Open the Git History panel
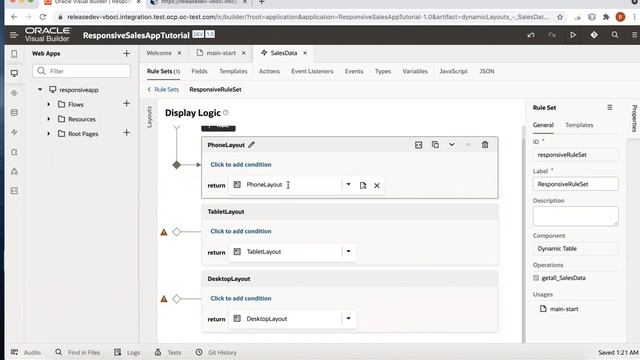This screenshot has width=640, height=360. pyautogui.click(x=216, y=352)
